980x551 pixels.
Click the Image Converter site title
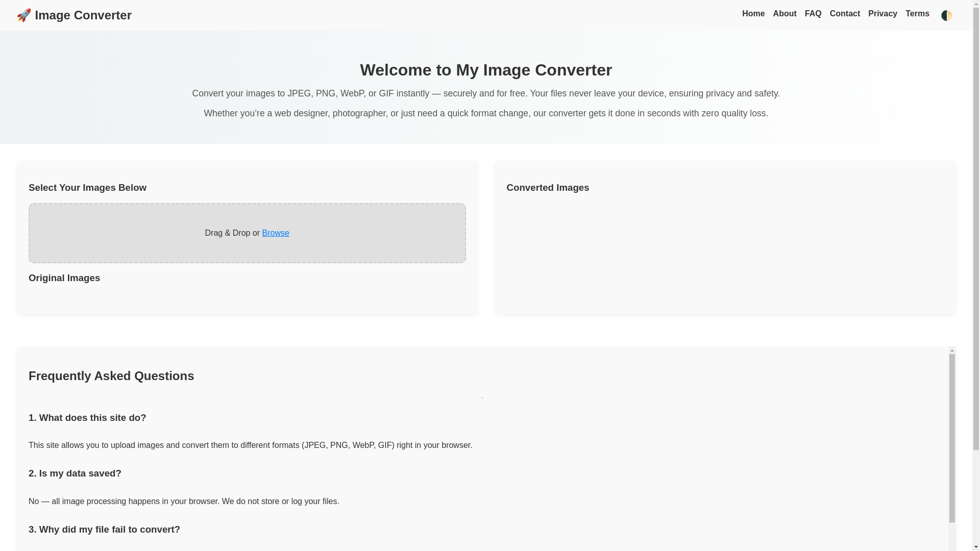(83, 15)
